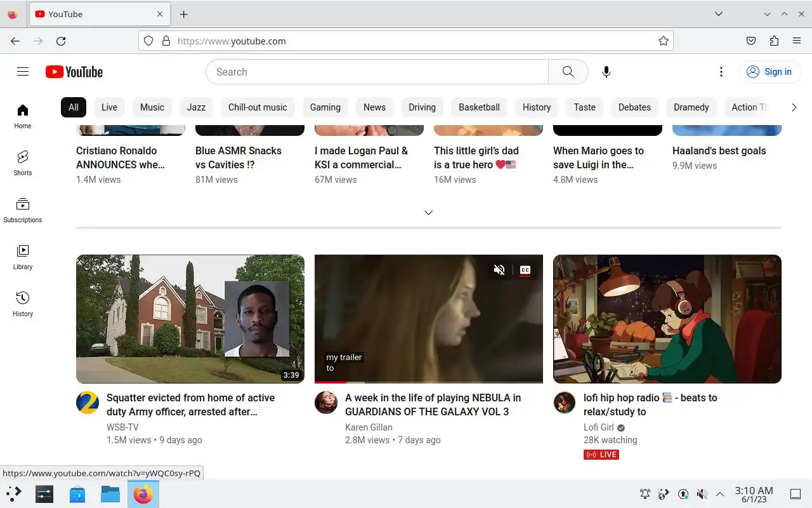Viewport: 812px width, 508px height.
Task: Open the Squatter evicted video thumbnail
Action: coord(190,319)
